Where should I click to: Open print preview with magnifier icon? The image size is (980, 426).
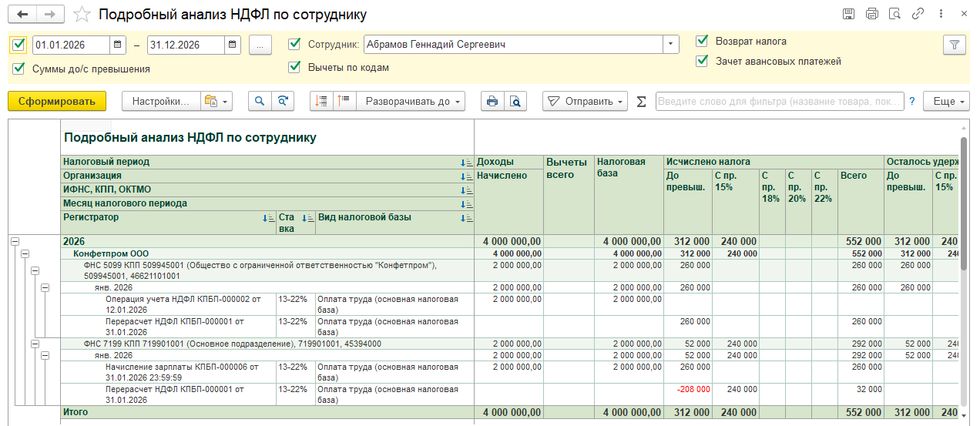pos(514,101)
